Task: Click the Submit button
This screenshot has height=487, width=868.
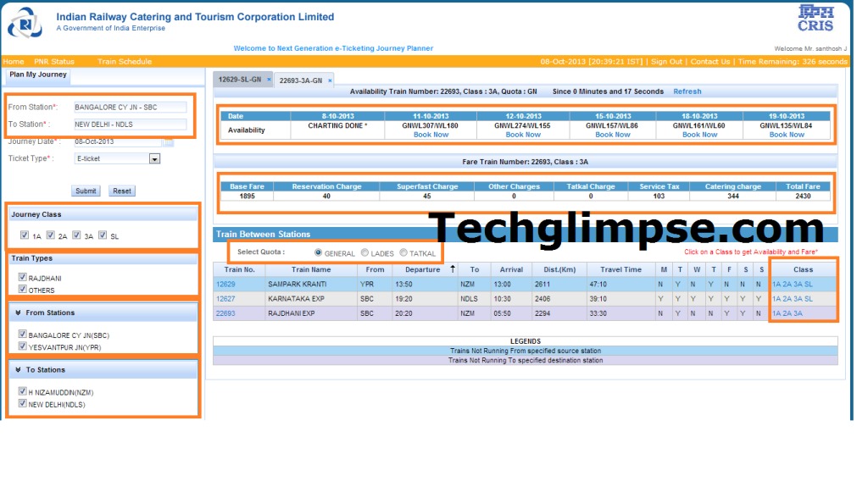Action: point(86,191)
